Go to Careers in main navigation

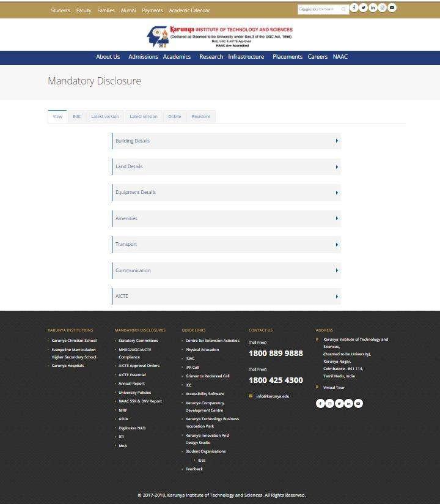pos(317,56)
